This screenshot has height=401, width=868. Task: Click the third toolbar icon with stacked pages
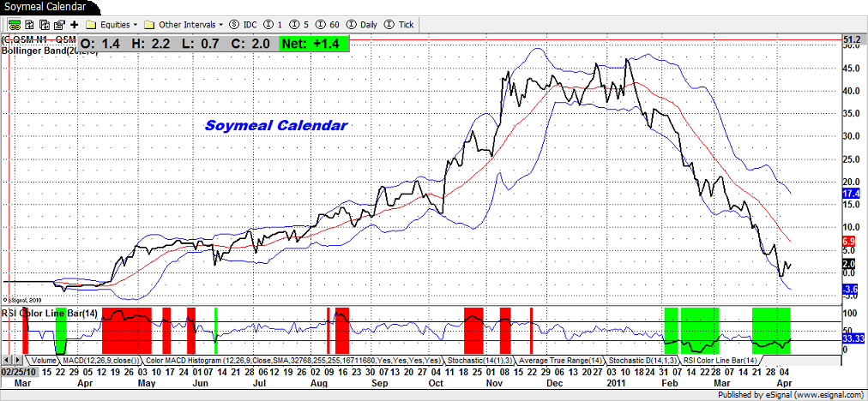45,25
